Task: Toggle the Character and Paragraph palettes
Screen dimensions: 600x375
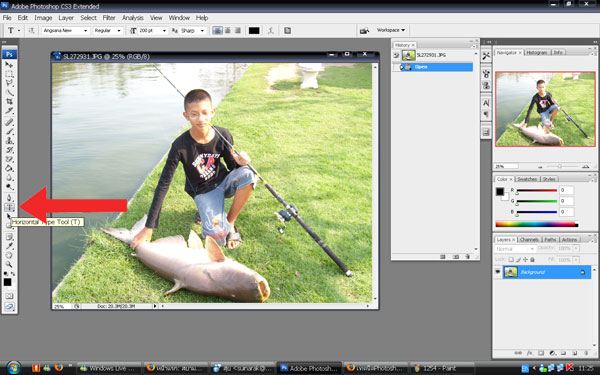Action: coord(287,30)
